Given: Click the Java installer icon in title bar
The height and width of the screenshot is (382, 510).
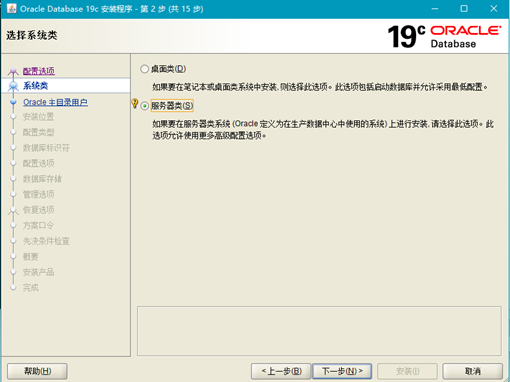Looking at the screenshot, I should tap(12, 8).
